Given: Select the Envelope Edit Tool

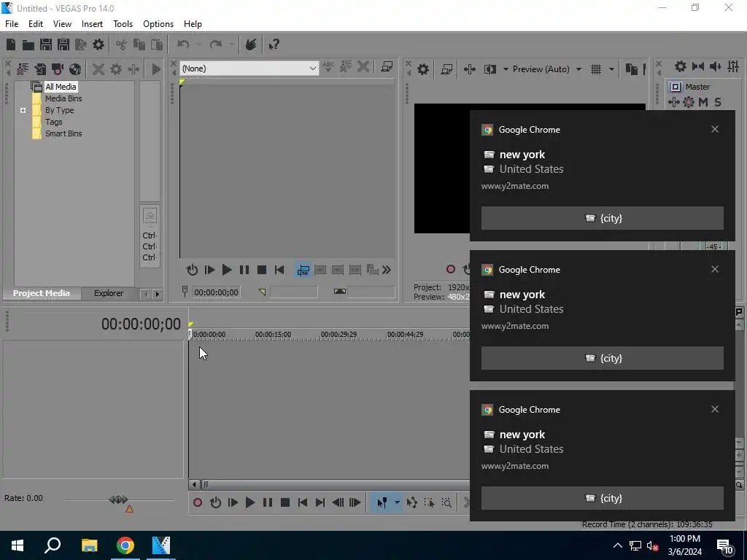Looking at the screenshot, I should pos(412,502).
